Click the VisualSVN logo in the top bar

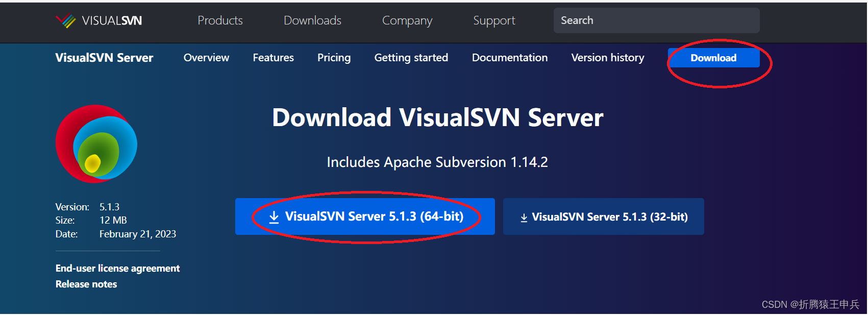98,20
